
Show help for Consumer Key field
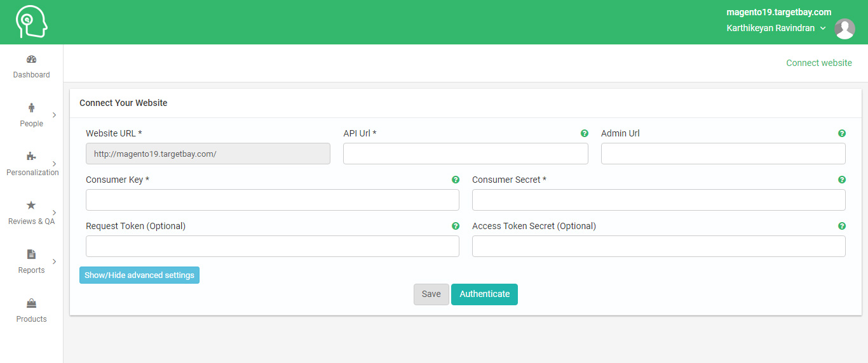[x=456, y=180]
